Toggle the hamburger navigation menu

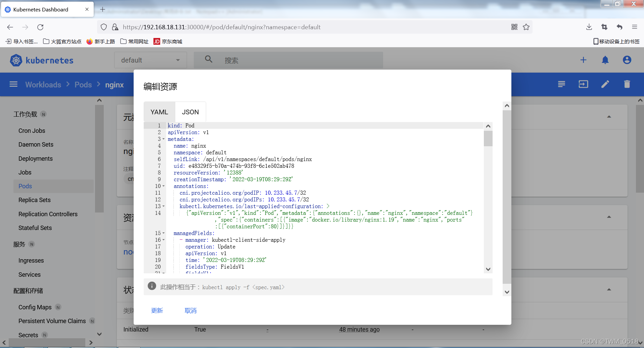[13, 84]
